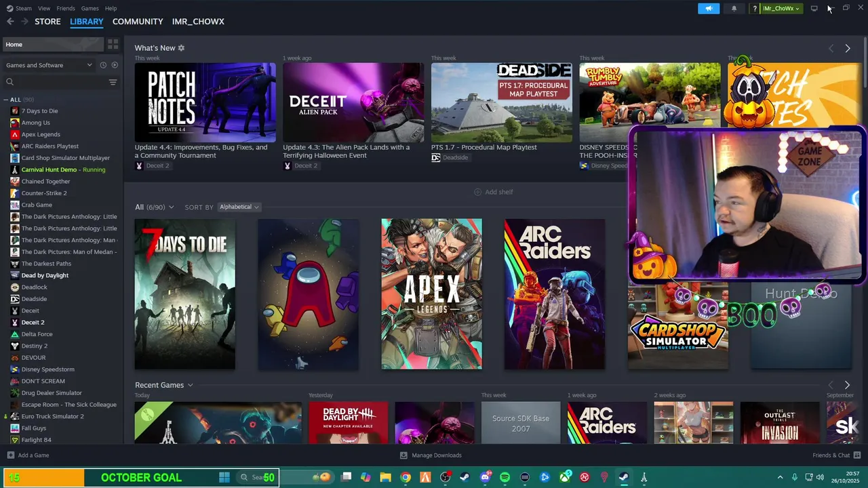The width and height of the screenshot is (868, 488).
Task: Open the IMR_CHOWX profile tab
Action: click(x=198, y=22)
